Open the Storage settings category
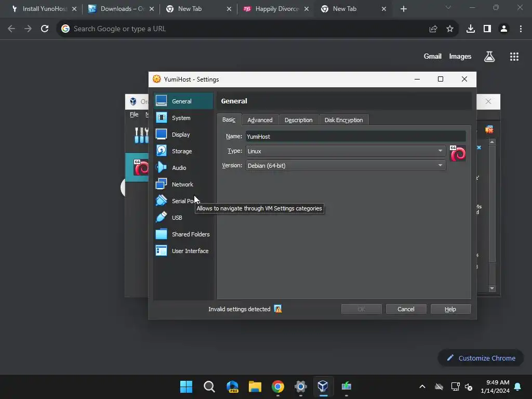Screen dimensions: 532x399 point(183,151)
